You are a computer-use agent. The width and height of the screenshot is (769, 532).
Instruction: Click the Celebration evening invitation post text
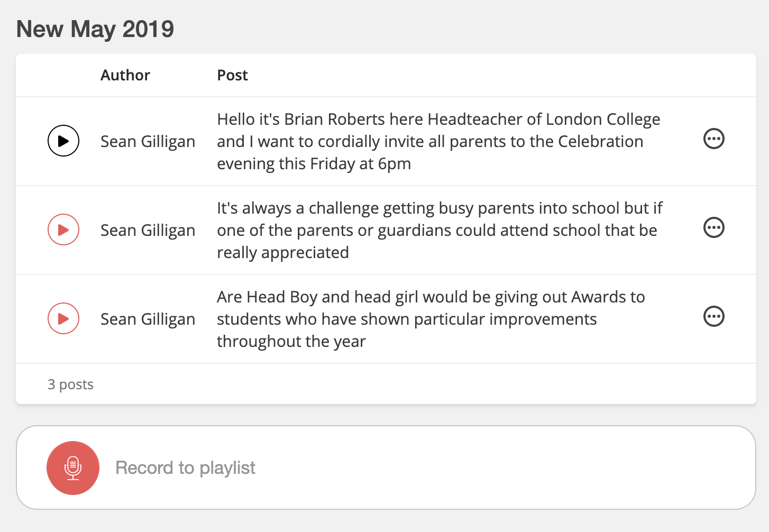pyautogui.click(x=429, y=142)
